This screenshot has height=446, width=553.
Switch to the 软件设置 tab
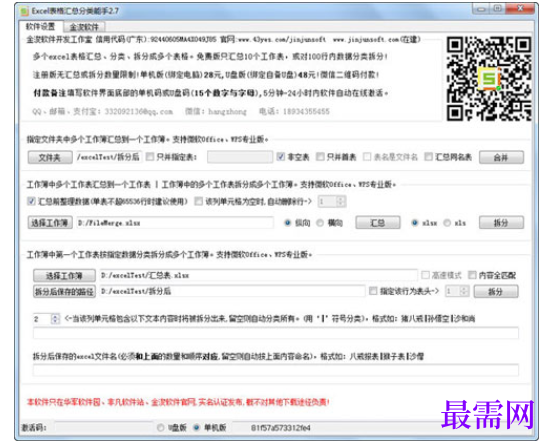click(41, 26)
